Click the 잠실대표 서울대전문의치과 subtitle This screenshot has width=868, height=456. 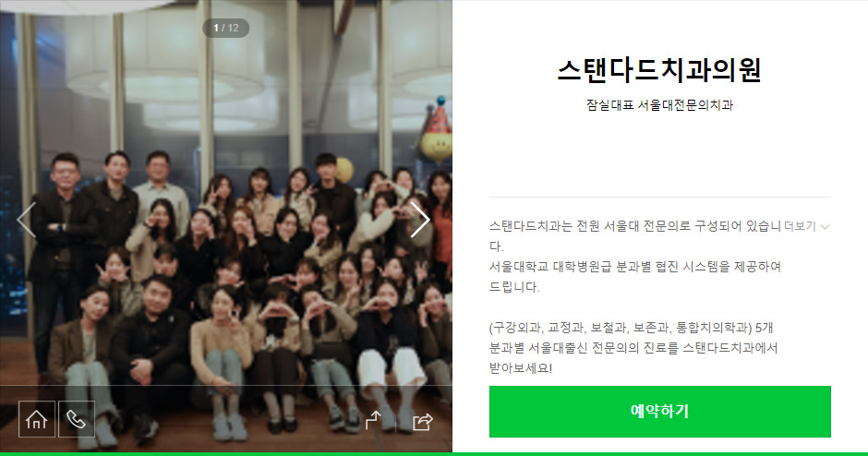(659, 105)
